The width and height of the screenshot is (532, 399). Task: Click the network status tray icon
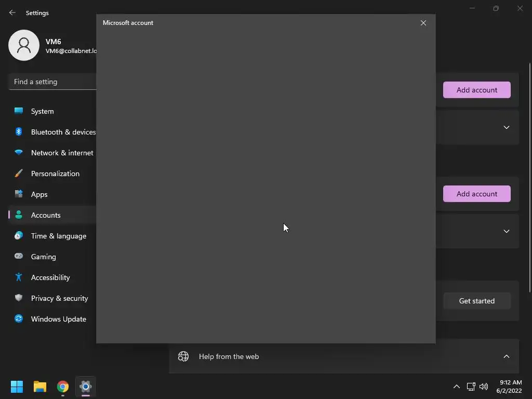(471, 387)
